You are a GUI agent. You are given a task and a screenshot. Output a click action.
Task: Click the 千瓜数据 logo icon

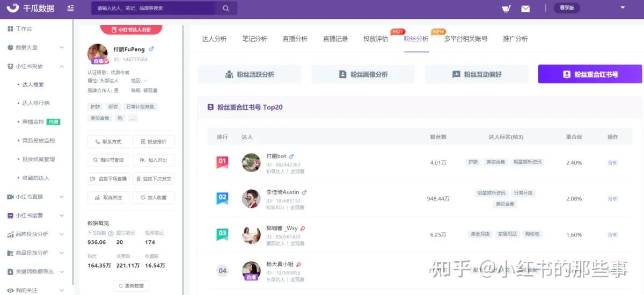[x=14, y=9]
